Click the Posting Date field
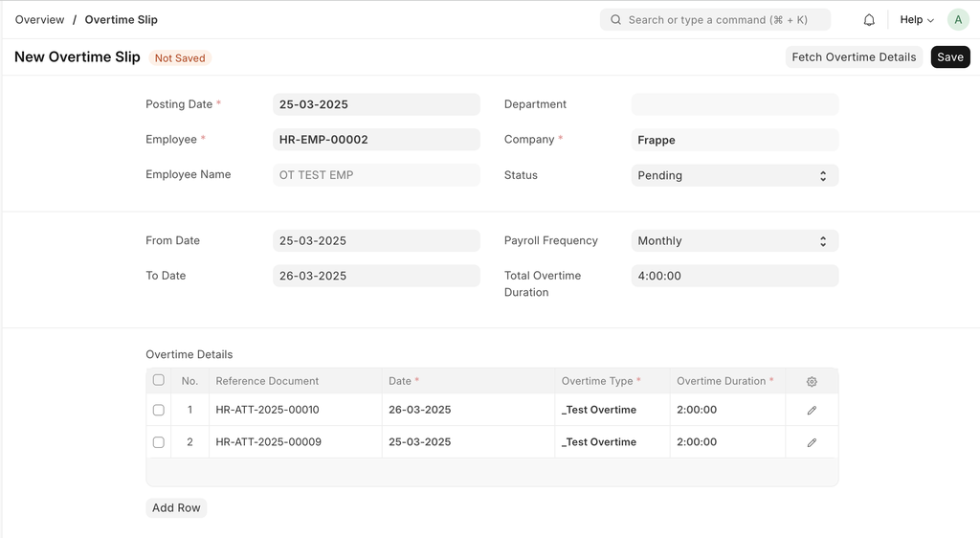The height and width of the screenshot is (538, 980). coord(376,104)
